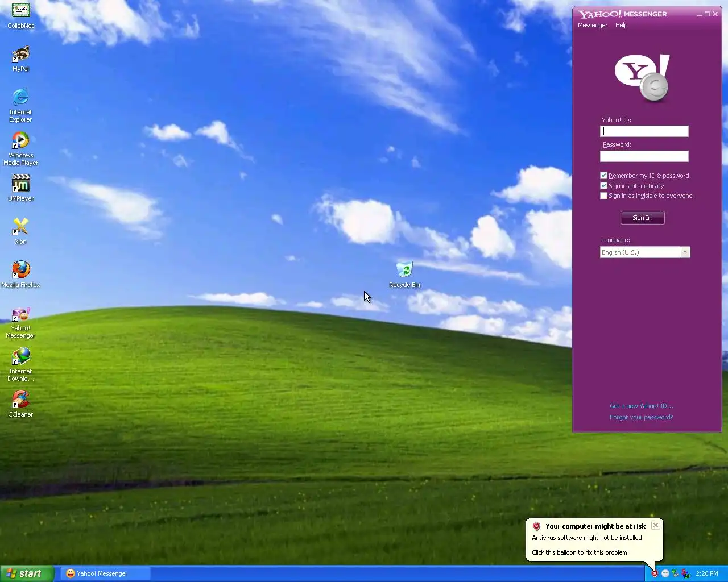The height and width of the screenshot is (582, 728).
Task: Open the MyPal desktop icon
Action: point(20,59)
